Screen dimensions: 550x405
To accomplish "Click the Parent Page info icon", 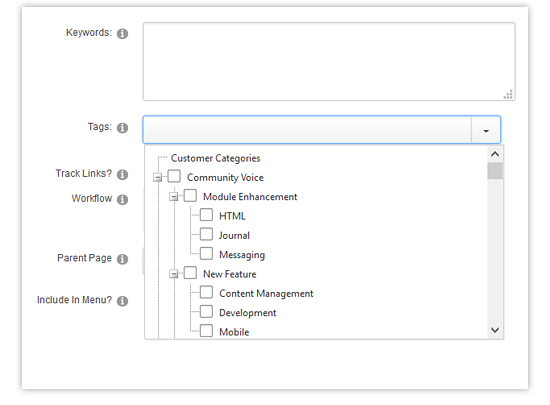I will coord(122,259).
